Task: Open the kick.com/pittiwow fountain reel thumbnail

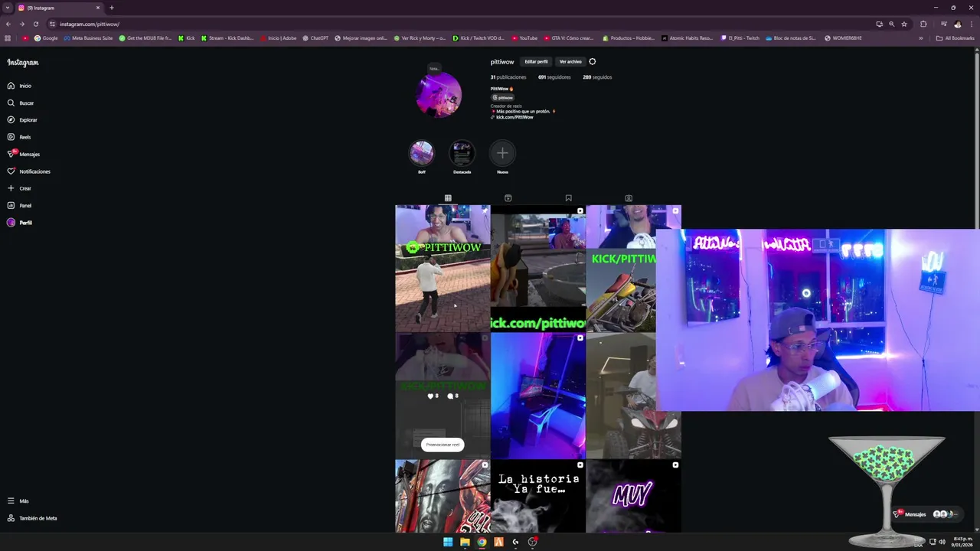Action: [538, 268]
